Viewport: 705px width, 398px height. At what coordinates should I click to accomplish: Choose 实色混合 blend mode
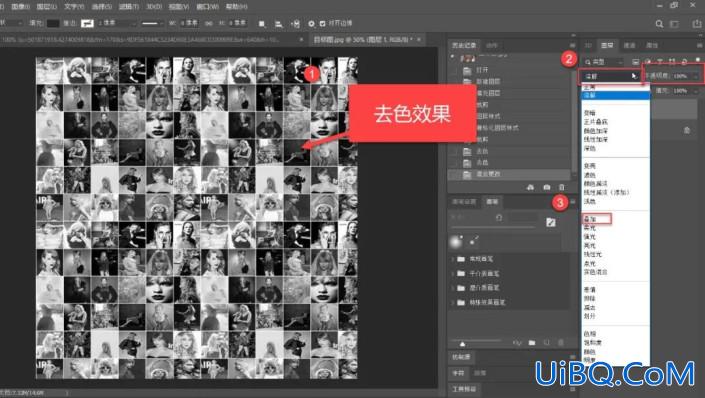click(x=596, y=272)
